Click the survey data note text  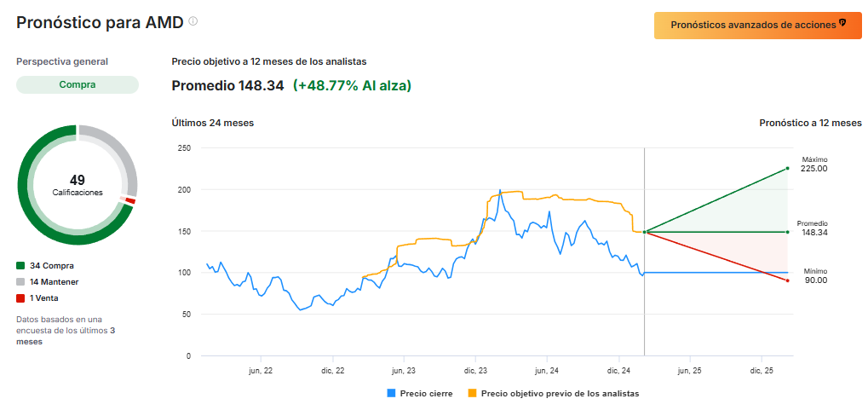[x=66, y=331]
